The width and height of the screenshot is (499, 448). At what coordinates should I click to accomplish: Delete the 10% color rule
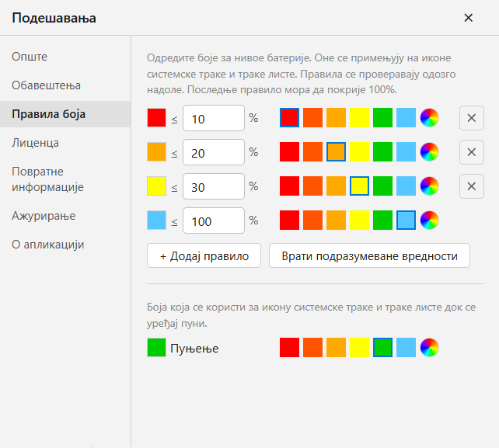click(471, 118)
